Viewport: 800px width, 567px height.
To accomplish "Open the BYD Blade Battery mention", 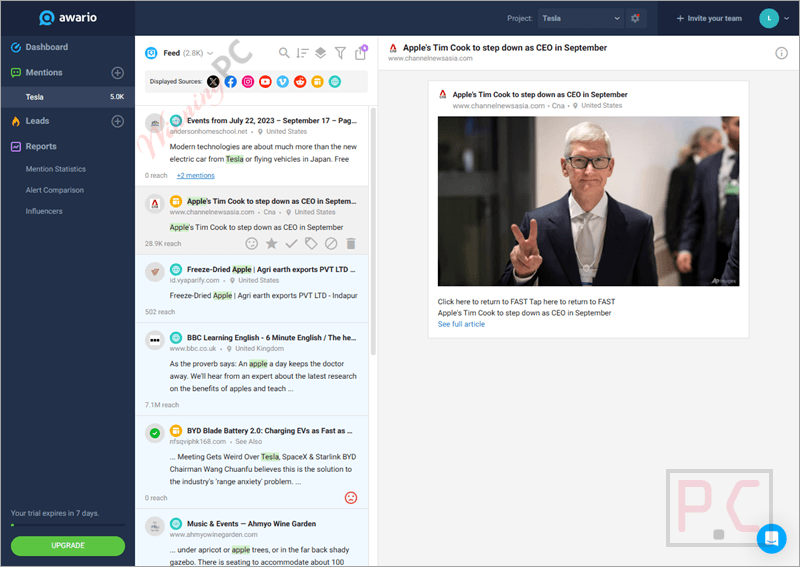I will [252, 462].
